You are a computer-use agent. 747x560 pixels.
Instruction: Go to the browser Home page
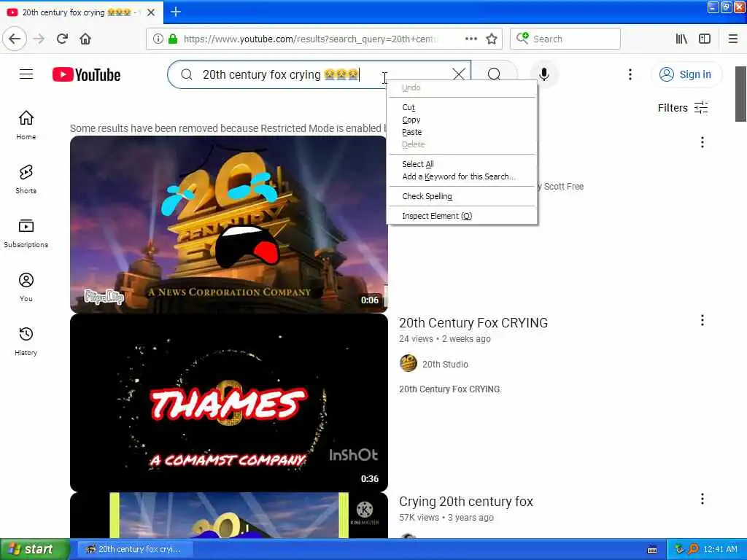85,39
